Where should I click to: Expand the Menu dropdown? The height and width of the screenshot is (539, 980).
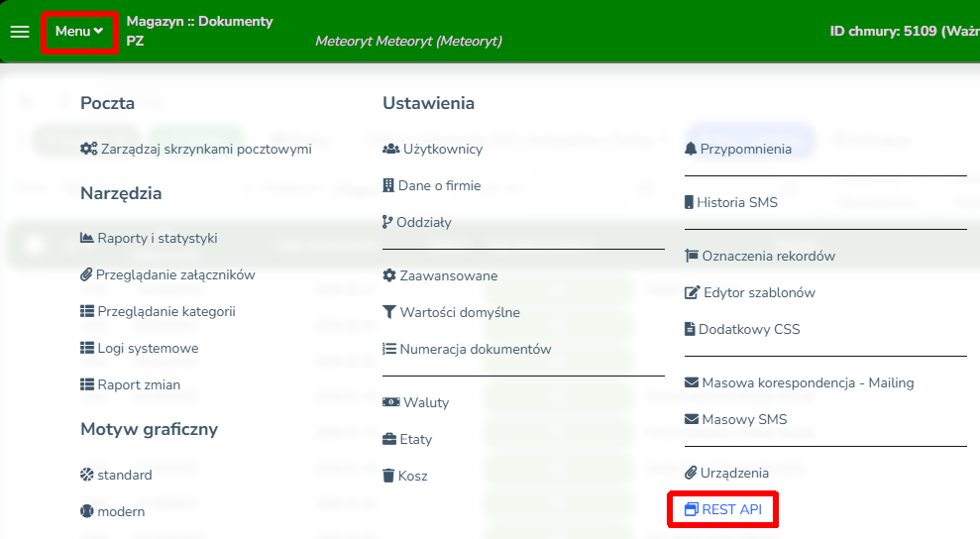tap(79, 32)
